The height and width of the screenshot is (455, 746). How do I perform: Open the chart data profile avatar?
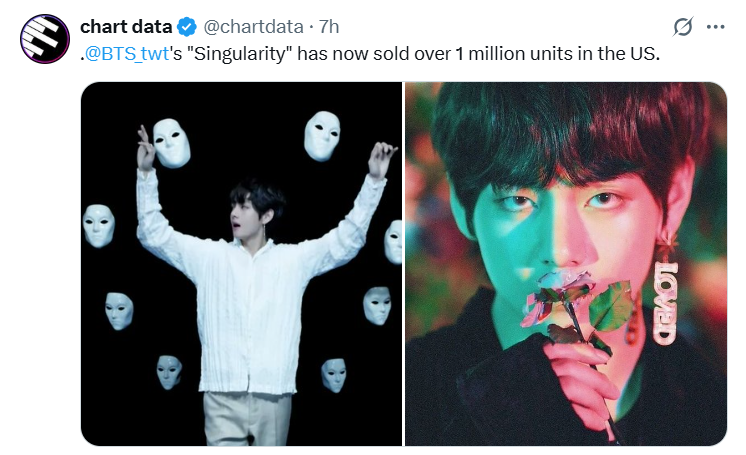(x=45, y=39)
